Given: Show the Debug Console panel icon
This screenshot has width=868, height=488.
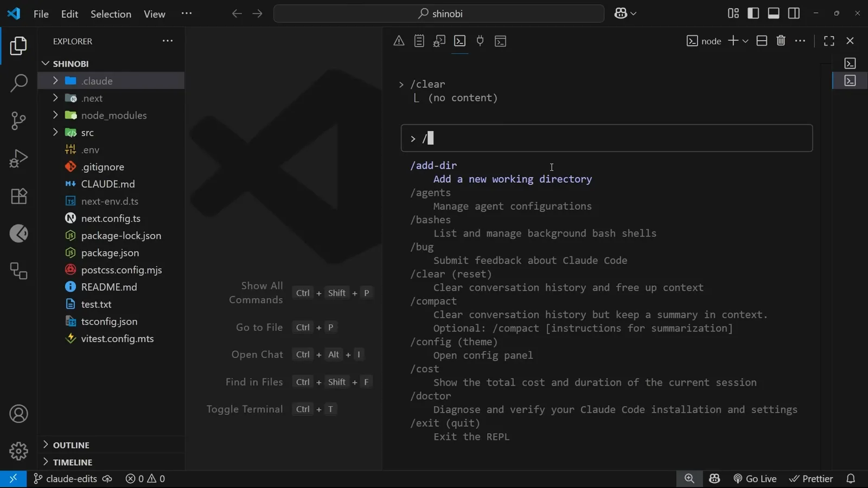Looking at the screenshot, I should click(439, 41).
